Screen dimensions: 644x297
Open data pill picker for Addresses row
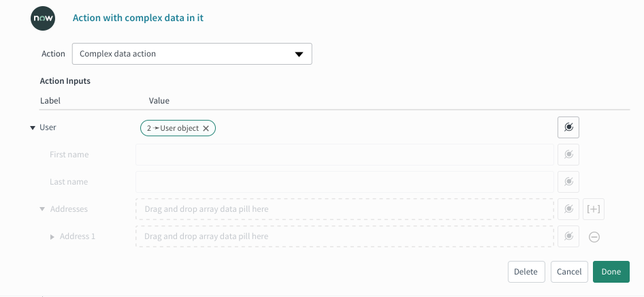click(568, 209)
